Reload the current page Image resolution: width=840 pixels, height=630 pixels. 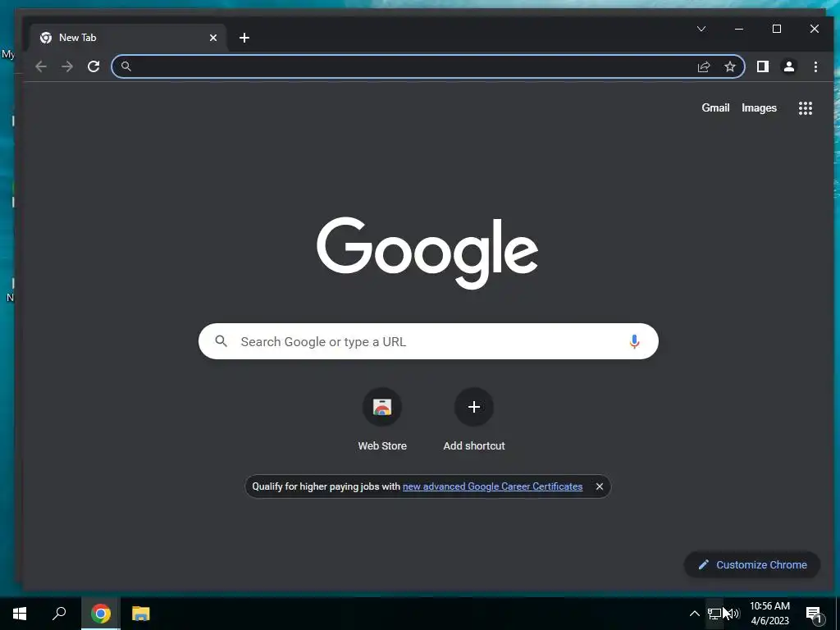94,66
